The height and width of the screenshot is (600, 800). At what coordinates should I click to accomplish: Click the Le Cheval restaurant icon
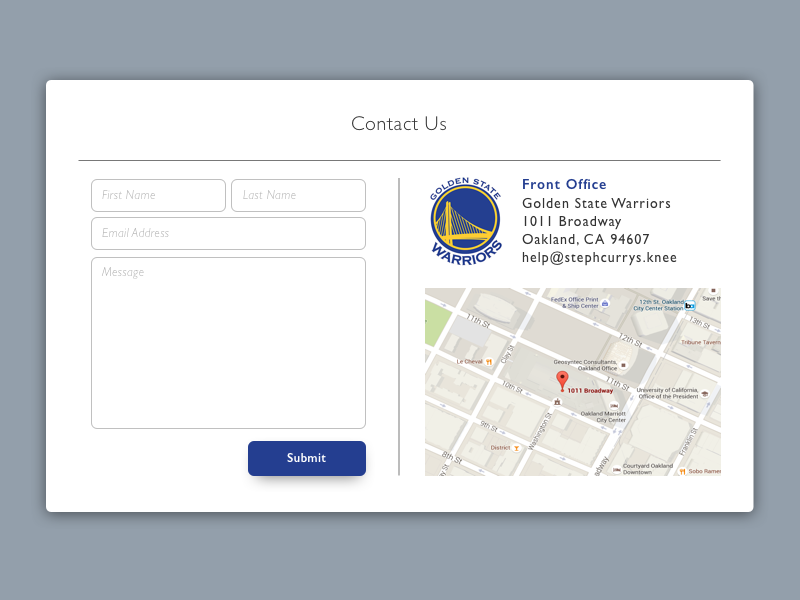coord(489,362)
